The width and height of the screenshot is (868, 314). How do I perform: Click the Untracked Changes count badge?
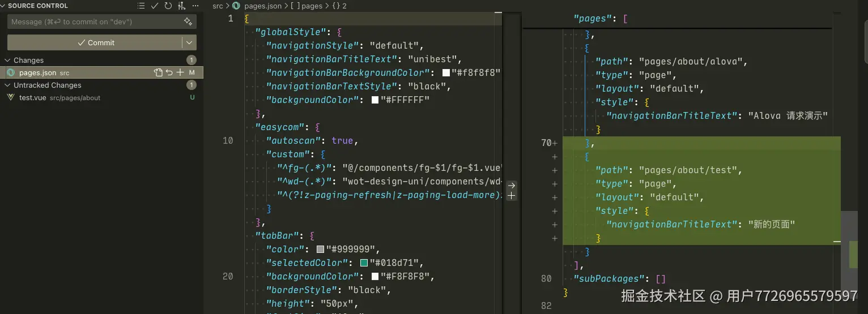pos(192,85)
